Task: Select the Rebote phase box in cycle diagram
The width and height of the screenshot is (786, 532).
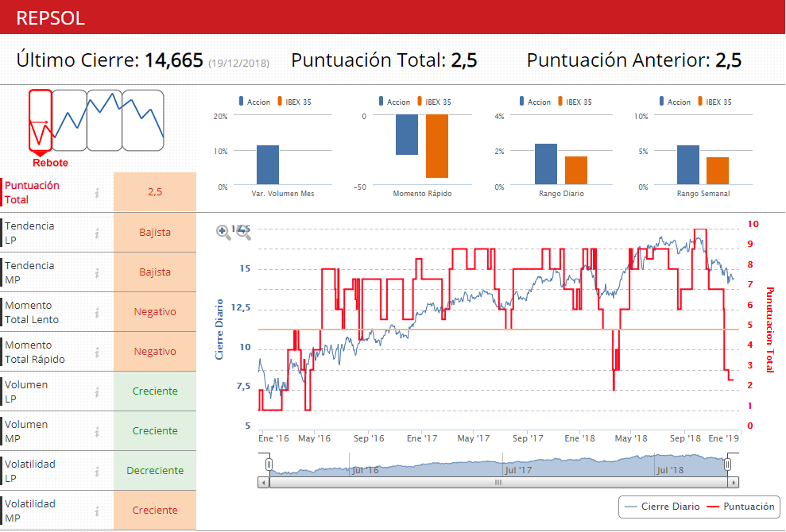Action: [40, 120]
